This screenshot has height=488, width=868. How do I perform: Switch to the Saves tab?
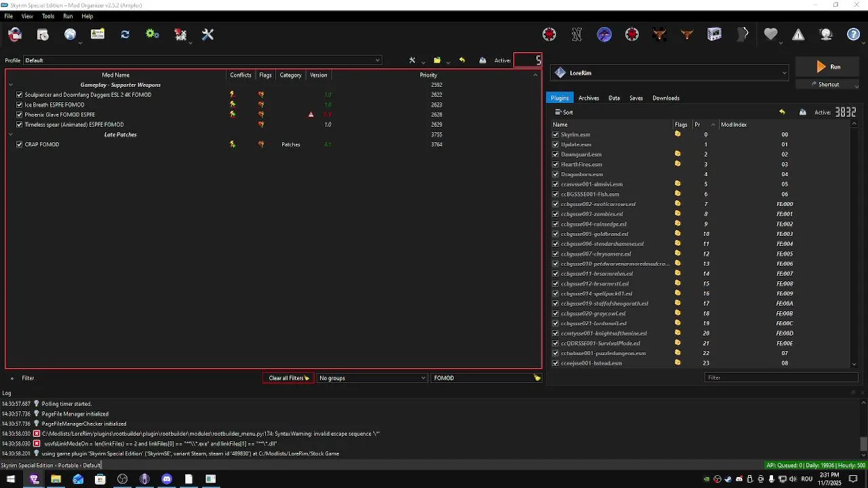pos(636,98)
